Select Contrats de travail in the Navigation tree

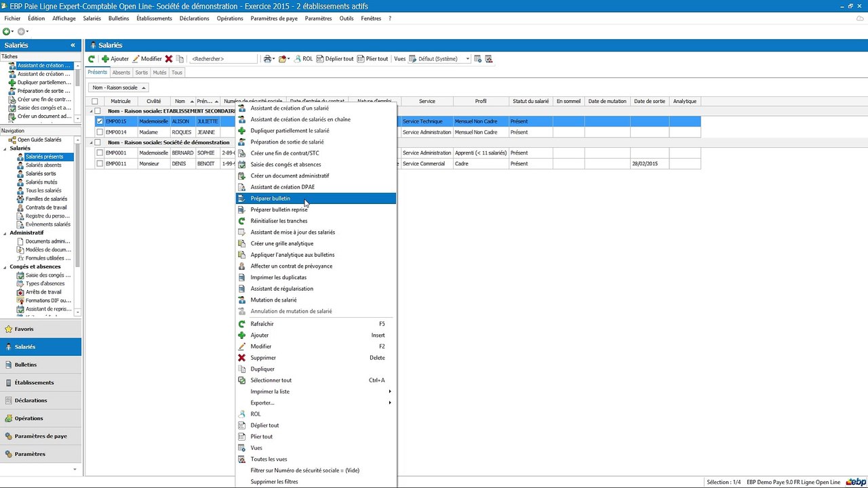pos(46,207)
